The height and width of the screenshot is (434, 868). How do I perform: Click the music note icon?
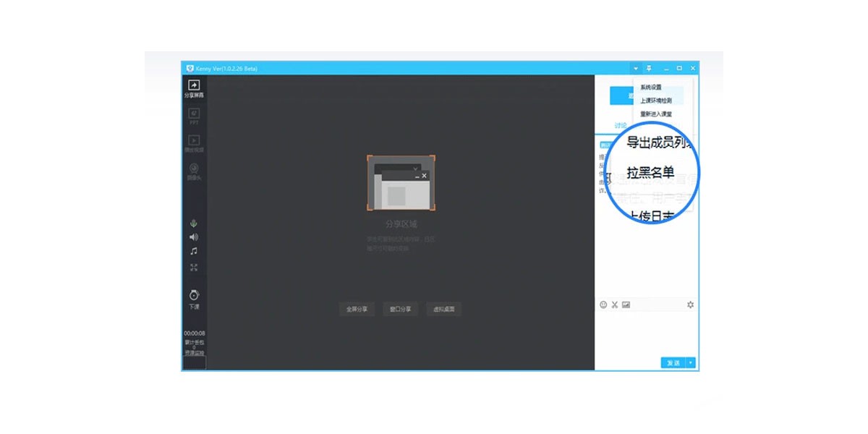tap(194, 251)
